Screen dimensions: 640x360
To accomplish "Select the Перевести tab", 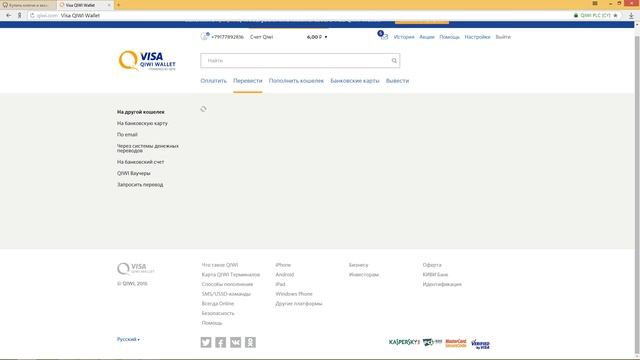I will click(248, 81).
